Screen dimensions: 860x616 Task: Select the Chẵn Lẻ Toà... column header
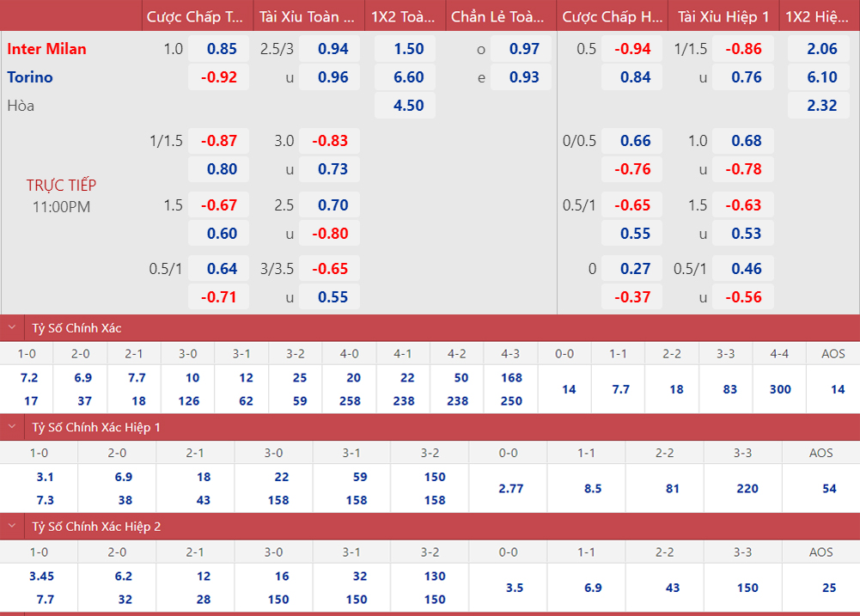point(499,16)
